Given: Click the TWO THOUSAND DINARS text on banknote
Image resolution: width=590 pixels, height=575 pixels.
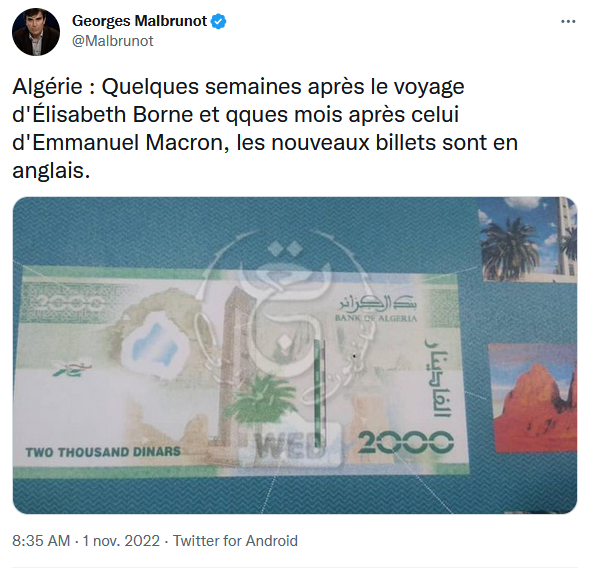Looking at the screenshot, I should click(x=103, y=452).
